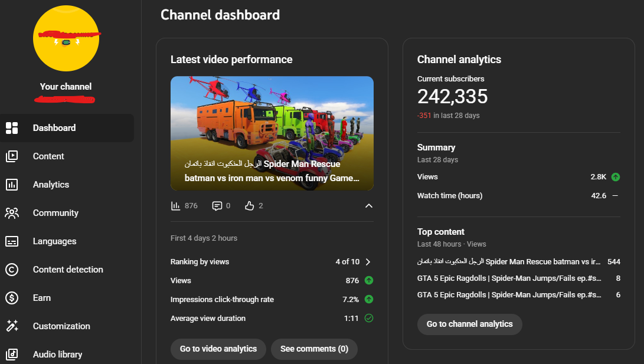Viewport: 644px width, 364px height.
Task: Open the Analytics menu item
Action: 51,185
